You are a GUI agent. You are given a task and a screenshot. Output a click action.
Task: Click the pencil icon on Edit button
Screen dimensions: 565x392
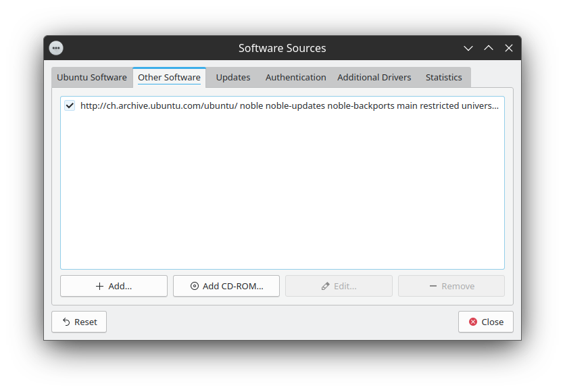(x=326, y=286)
